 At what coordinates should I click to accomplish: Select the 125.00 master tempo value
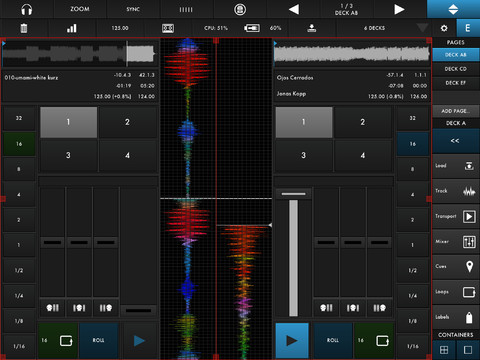point(120,28)
